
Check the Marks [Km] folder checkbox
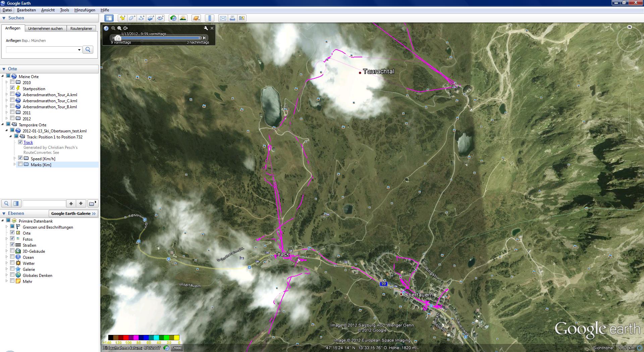pyautogui.click(x=20, y=164)
